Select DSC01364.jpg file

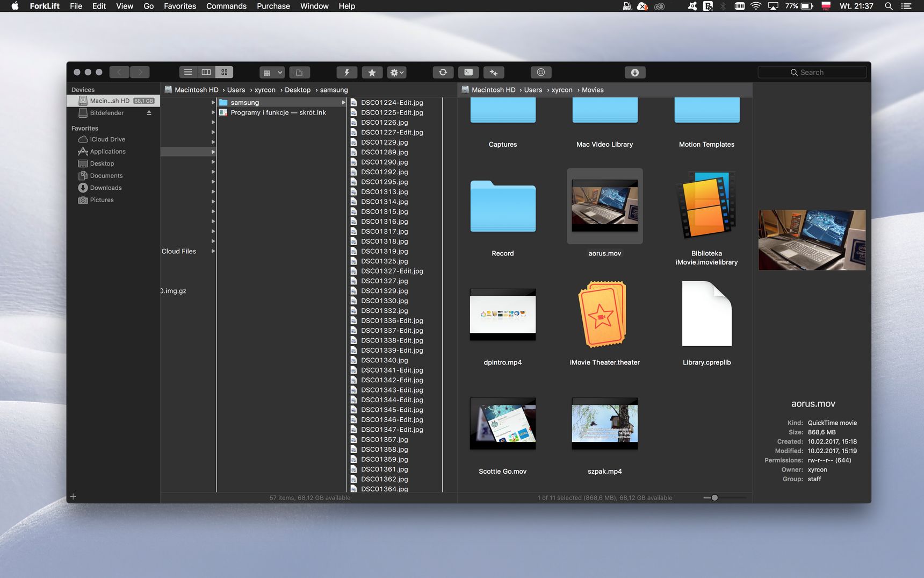click(384, 489)
